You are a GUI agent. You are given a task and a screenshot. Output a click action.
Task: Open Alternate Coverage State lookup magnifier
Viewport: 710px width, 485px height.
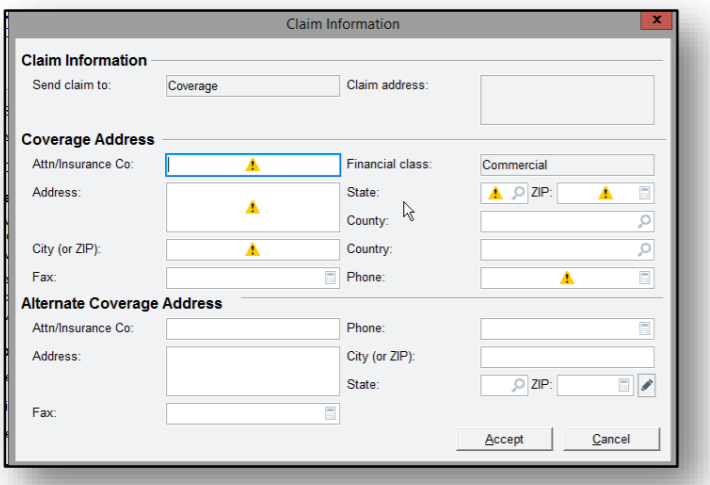click(518, 385)
